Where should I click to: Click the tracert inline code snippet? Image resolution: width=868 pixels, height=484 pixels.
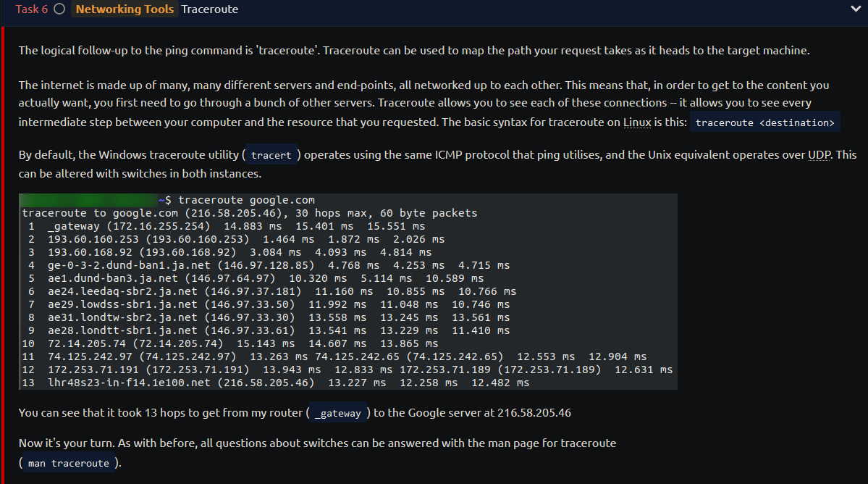(271, 155)
